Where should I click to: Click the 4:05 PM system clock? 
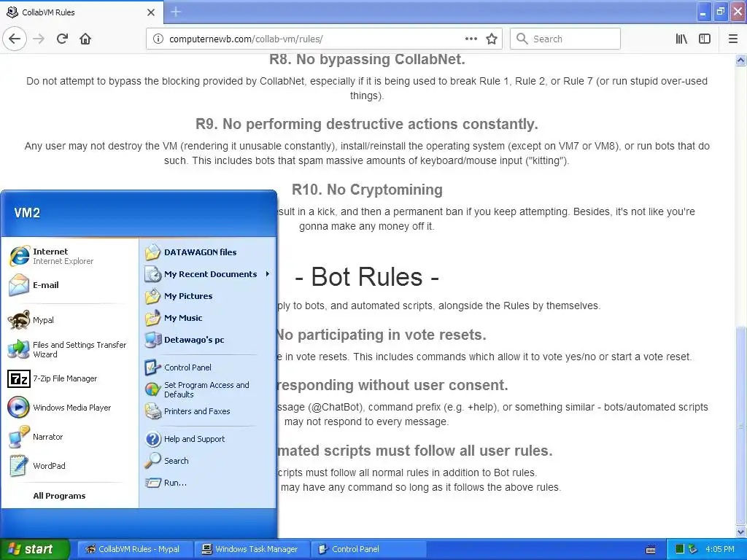(720, 549)
